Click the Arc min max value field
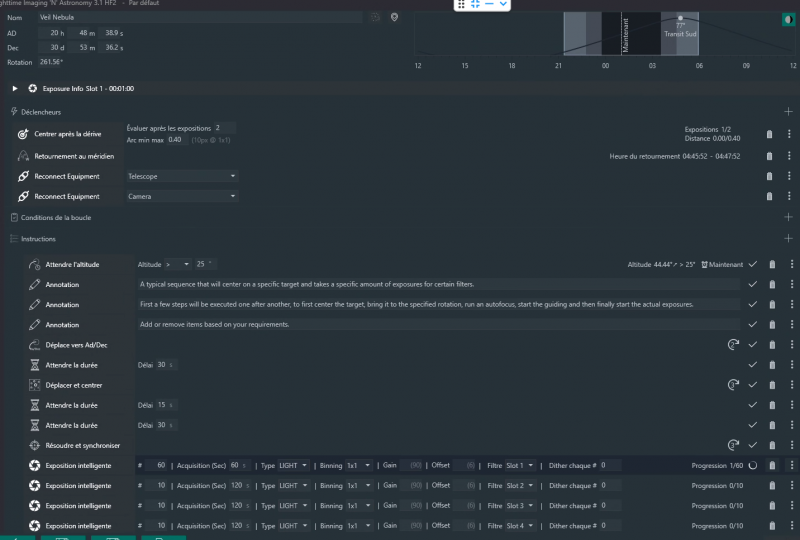Viewport: 800px width, 540px height. point(176,139)
